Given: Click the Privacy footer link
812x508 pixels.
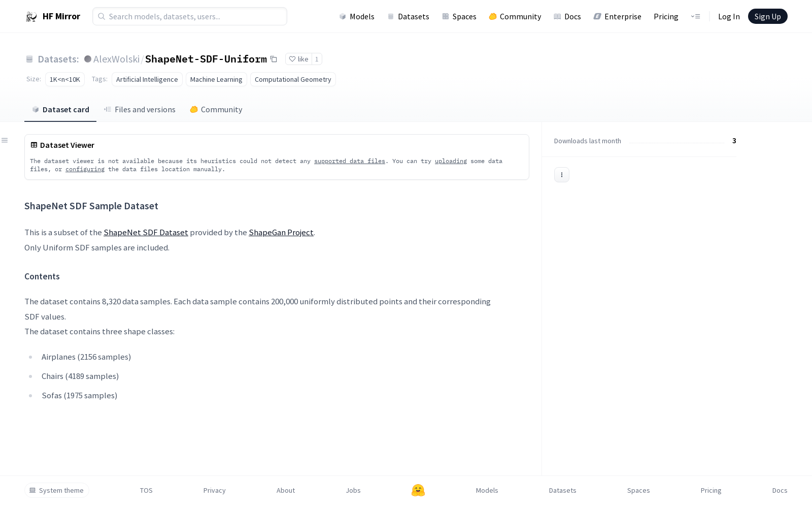Looking at the screenshot, I should coord(215,491).
